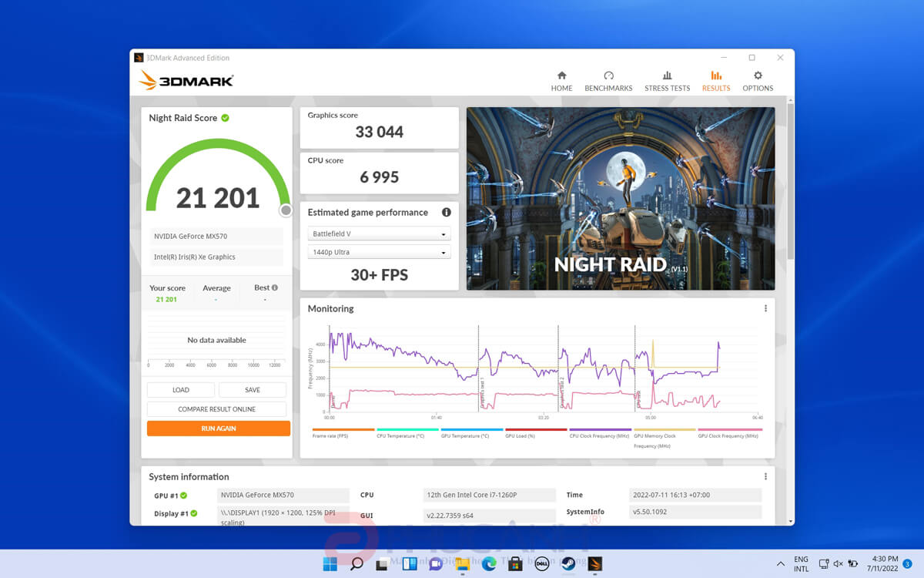
Task: Open the OPTIONS tab
Action: click(x=758, y=81)
